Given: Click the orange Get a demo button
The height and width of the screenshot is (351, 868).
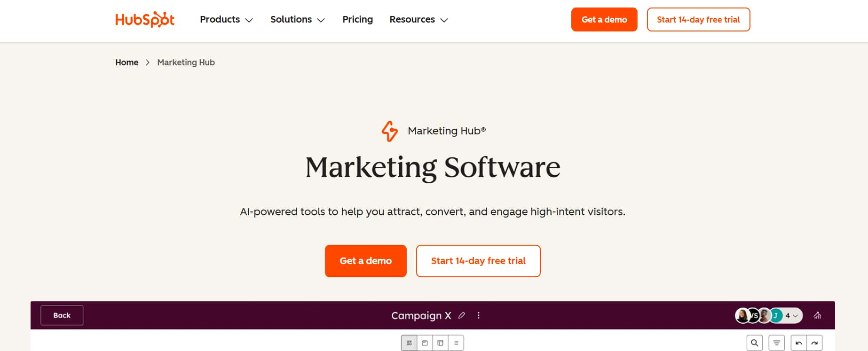Looking at the screenshot, I should coord(366,261).
